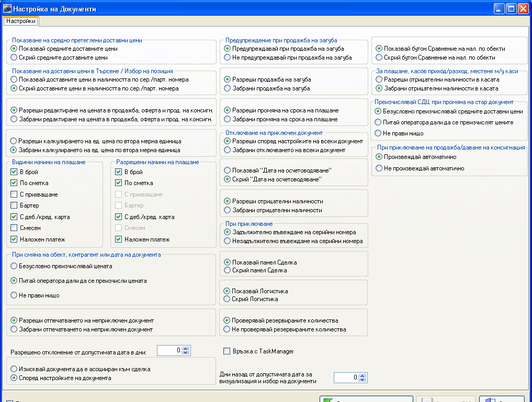Screen dimensions: 532x402
Task: Toggle allowed payment method По сметка
Action: 118,182
